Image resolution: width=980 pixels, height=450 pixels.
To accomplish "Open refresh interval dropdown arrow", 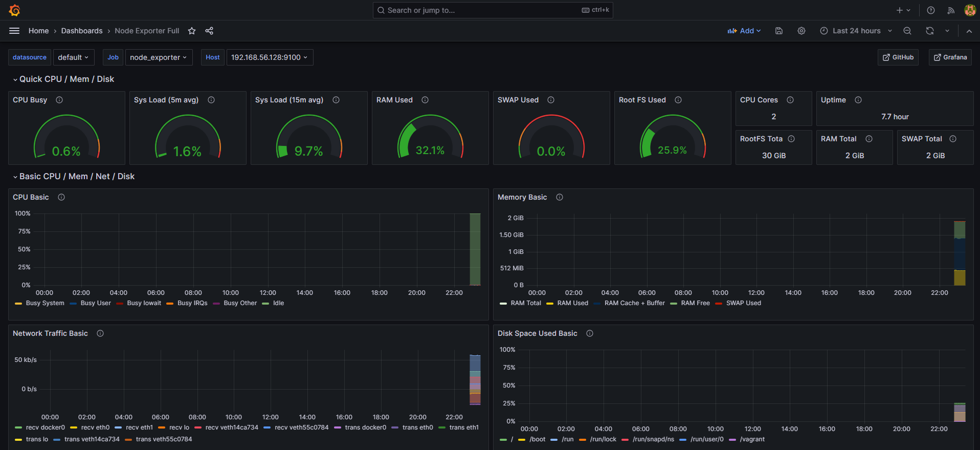I will coord(947,31).
